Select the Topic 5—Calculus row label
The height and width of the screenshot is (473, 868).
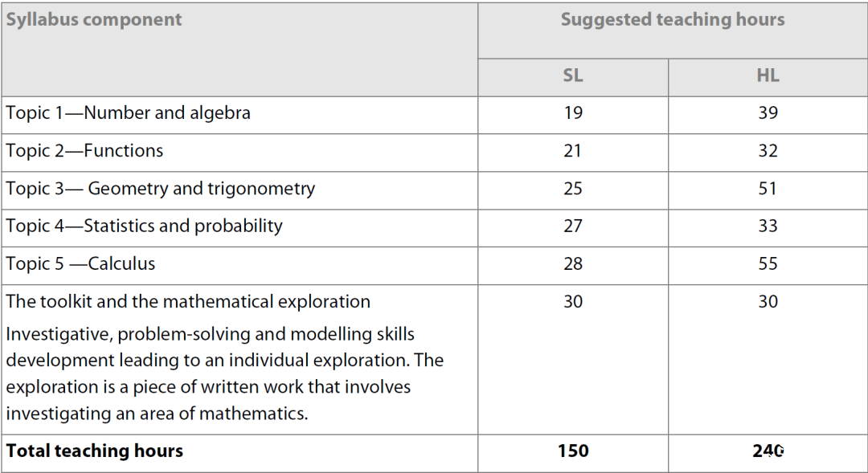tap(81, 263)
